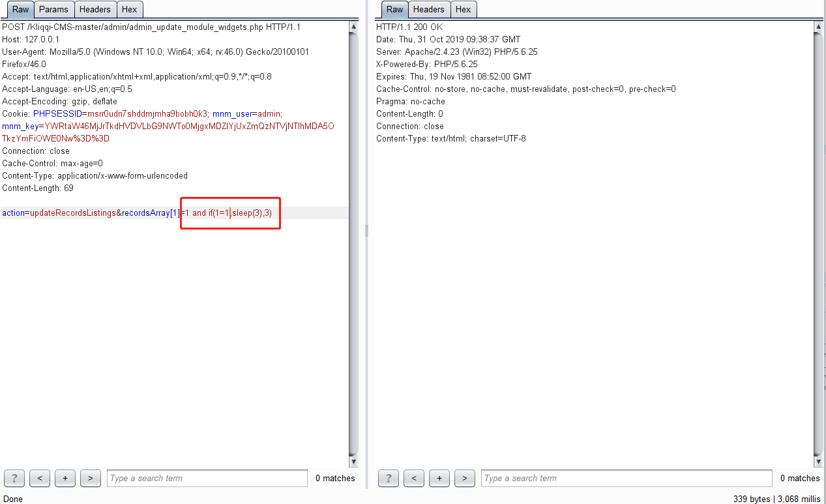Screen dimensions: 826x504
Task: Click the Content-Type urlencoded request header
Action: tap(95, 175)
